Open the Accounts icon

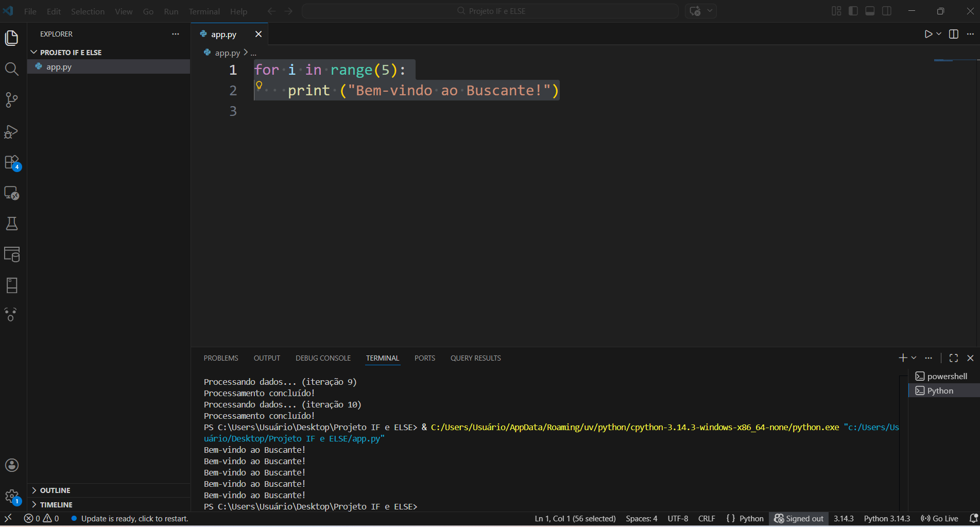click(11, 465)
